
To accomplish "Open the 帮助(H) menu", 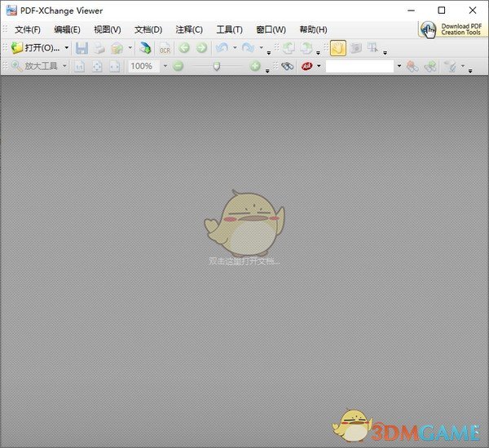I will click(313, 29).
